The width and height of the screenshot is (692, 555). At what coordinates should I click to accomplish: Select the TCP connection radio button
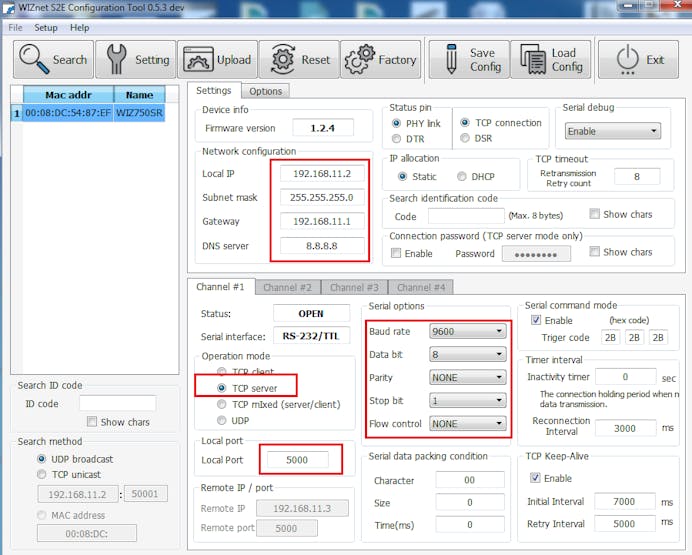(x=465, y=123)
